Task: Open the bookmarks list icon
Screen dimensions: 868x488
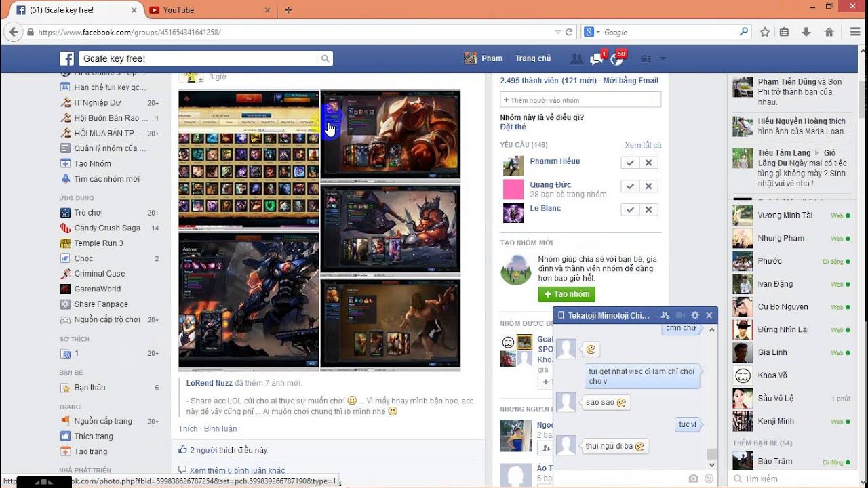Action: (x=784, y=32)
